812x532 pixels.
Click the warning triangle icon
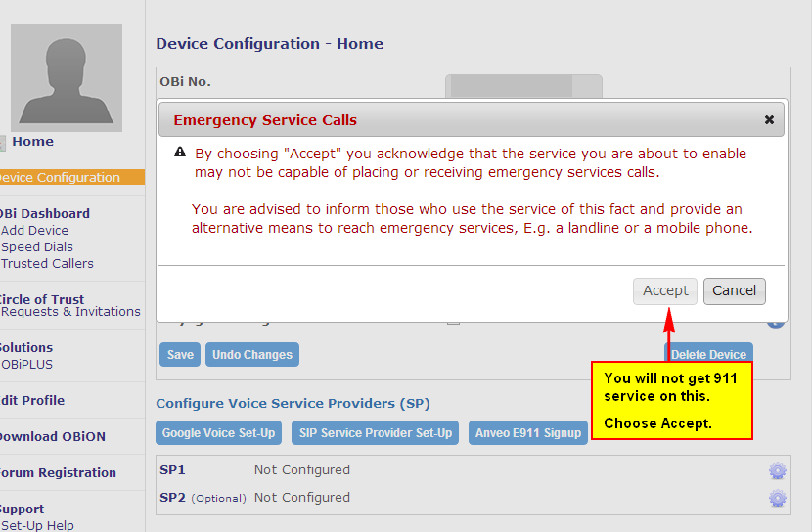tap(180, 152)
